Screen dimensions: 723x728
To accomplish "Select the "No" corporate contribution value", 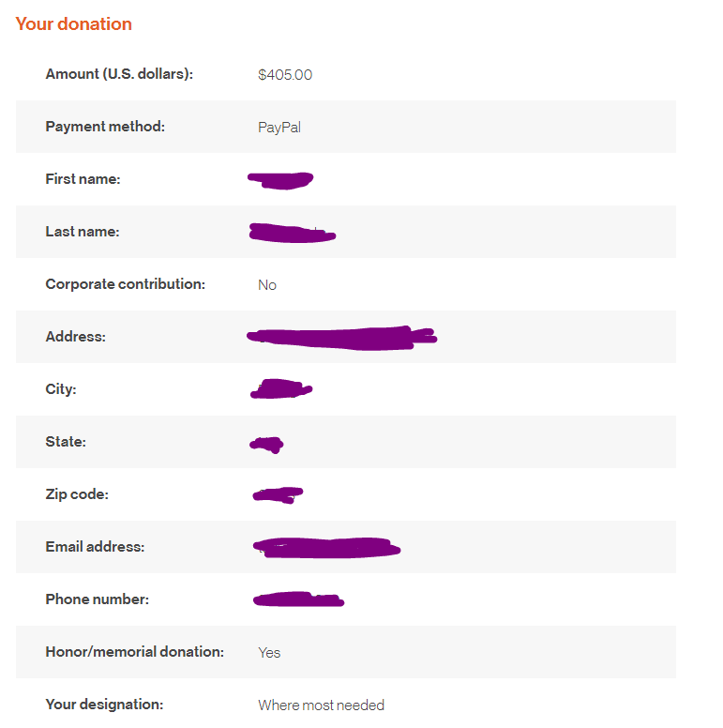I will pyautogui.click(x=267, y=285).
